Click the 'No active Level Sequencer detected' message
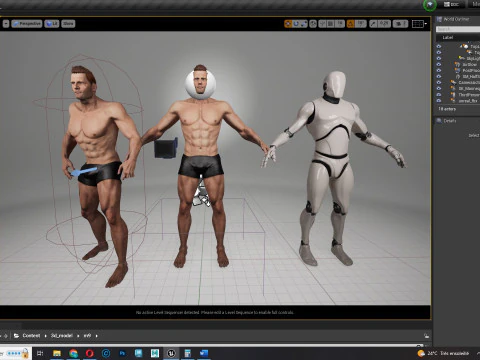480x360 pixels. (215, 312)
